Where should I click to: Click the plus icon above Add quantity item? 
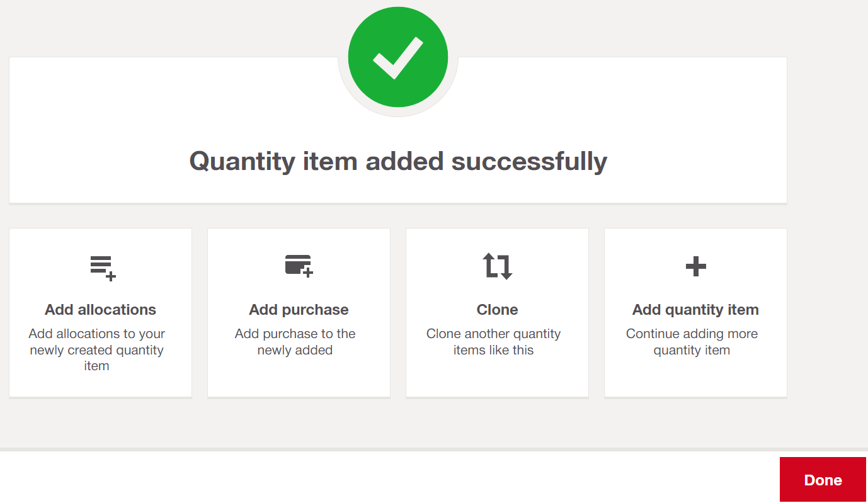(x=695, y=266)
